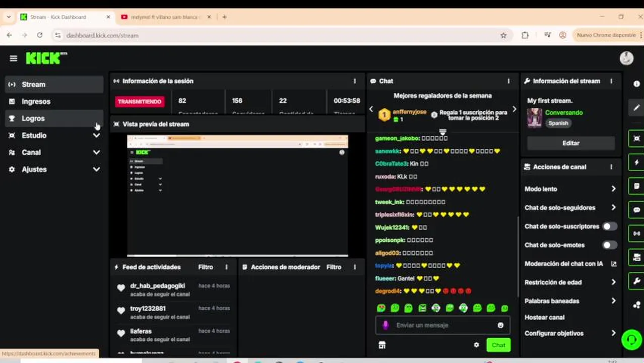Insert the first heart-eyes Kick emote
The width and height of the screenshot is (644, 363).
tap(381, 308)
